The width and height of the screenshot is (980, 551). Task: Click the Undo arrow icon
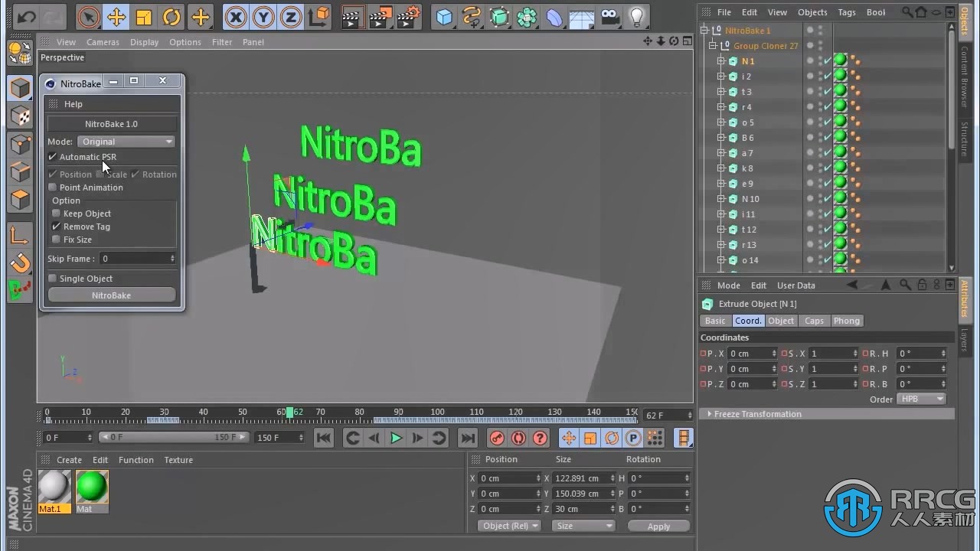pyautogui.click(x=27, y=16)
